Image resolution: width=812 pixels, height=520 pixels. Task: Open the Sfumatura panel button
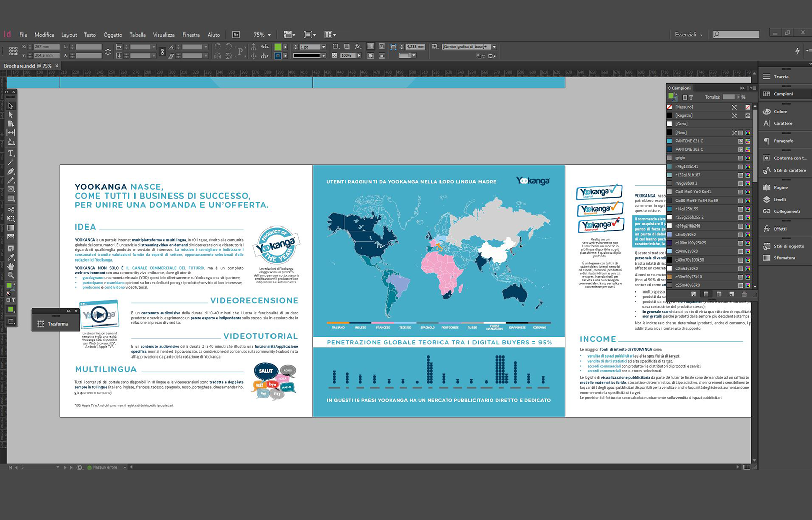coord(784,258)
